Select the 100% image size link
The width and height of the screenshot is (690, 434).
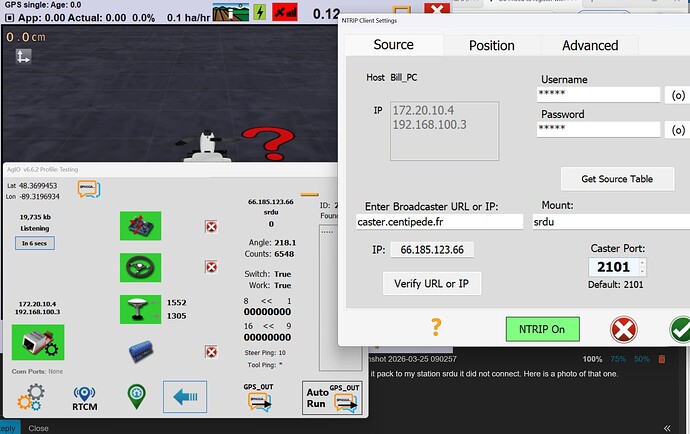592,359
